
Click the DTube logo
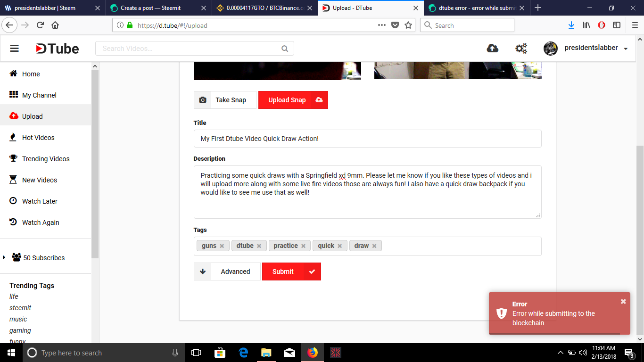point(58,49)
